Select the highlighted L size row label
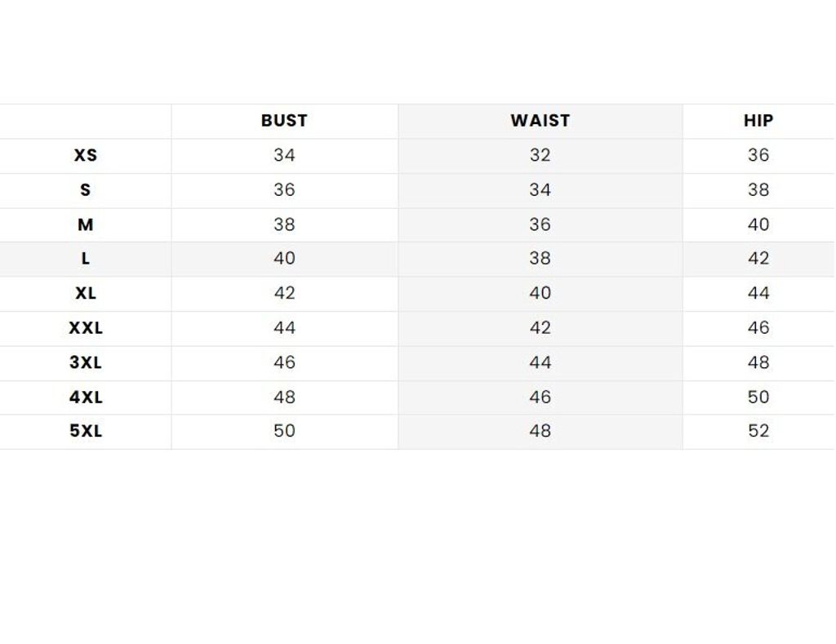Image resolution: width=836 pixels, height=644 pixels. click(x=85, y=259)
